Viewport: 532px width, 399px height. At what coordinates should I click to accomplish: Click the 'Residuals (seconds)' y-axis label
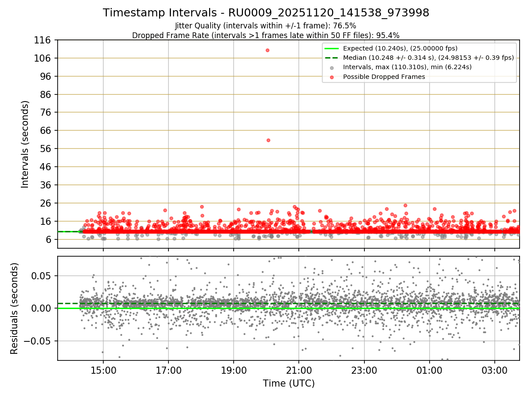(x=15, y=308)
